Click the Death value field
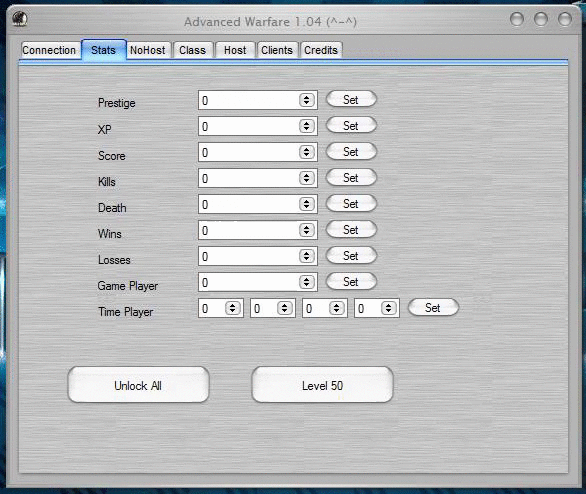Viewport: 586px width, 494px height. 258,204
